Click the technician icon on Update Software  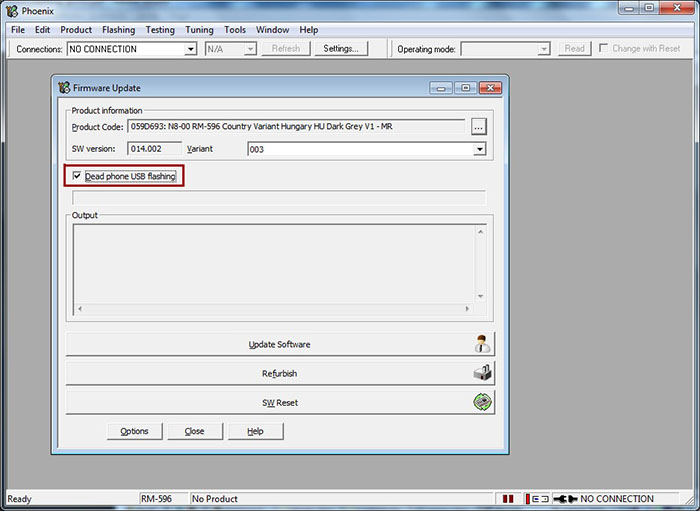point(482,344)
